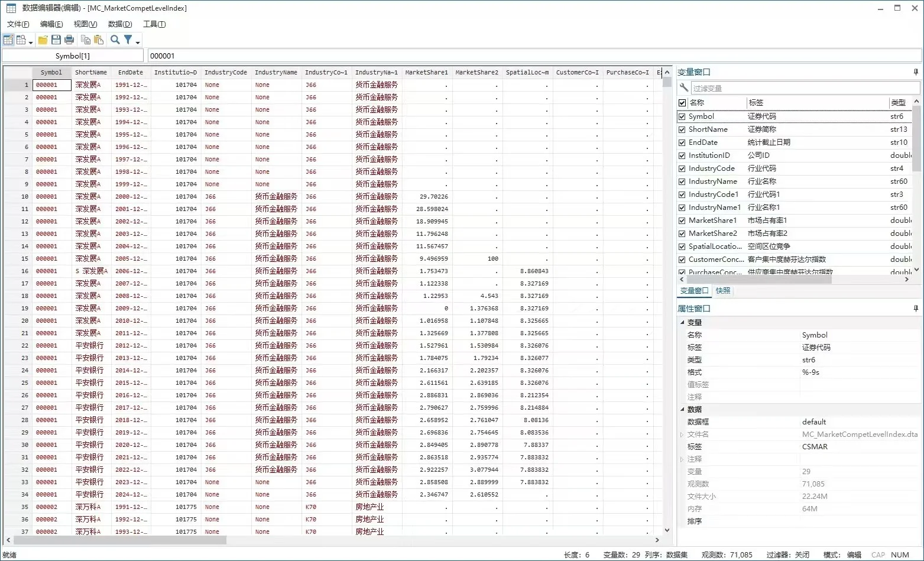924x561 pixels.
Task: Open the filter funnel dropdown arrow
Action: coord(138,41)
